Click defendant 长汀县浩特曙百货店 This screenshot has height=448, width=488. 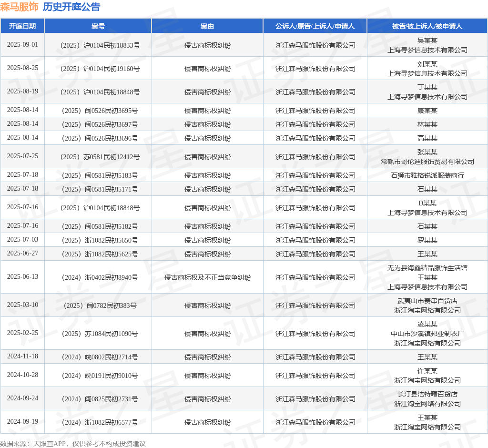pos(427,394)
